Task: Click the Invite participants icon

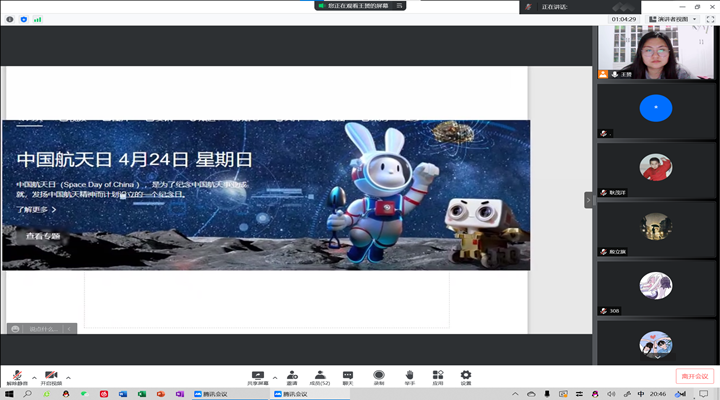Action: [292, 375]
